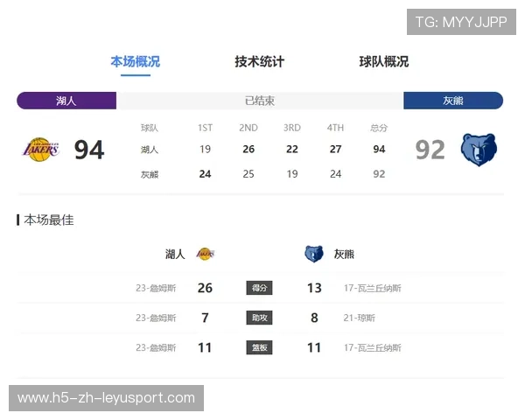
Task: Click Lakers top rebounds value 11
Action: (x=205, y=347)
